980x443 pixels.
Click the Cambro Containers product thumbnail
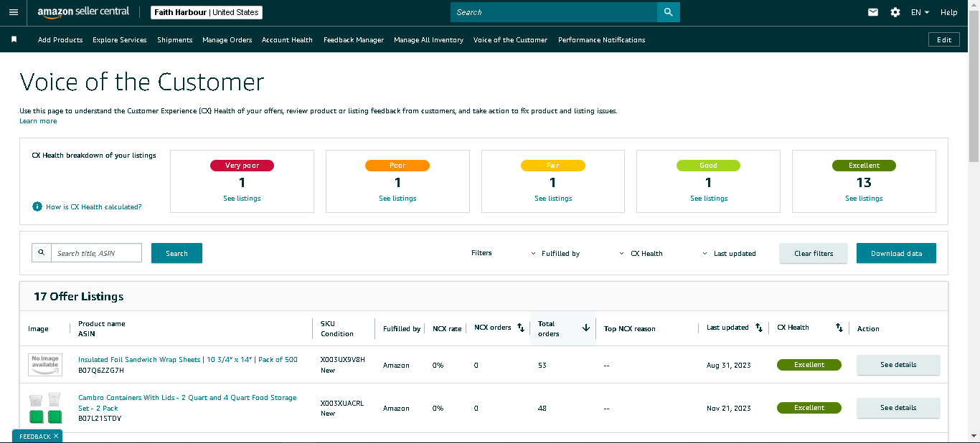pyautogui.click(x=46, y=409)
